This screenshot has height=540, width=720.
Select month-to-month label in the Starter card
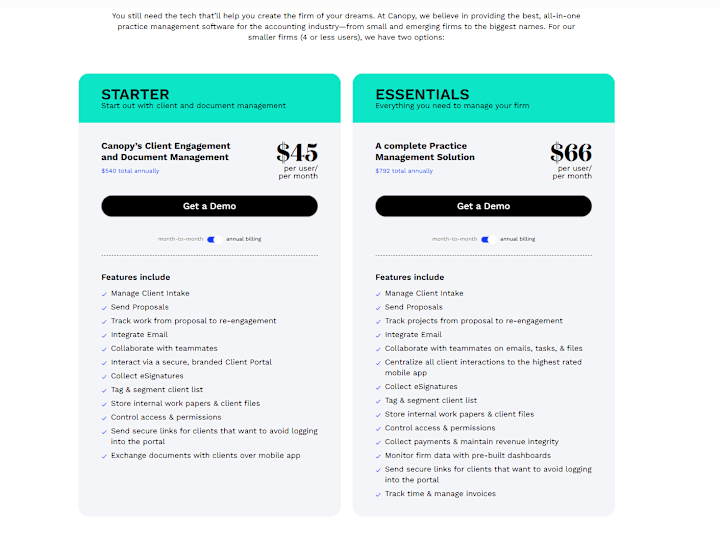(180, 239)
